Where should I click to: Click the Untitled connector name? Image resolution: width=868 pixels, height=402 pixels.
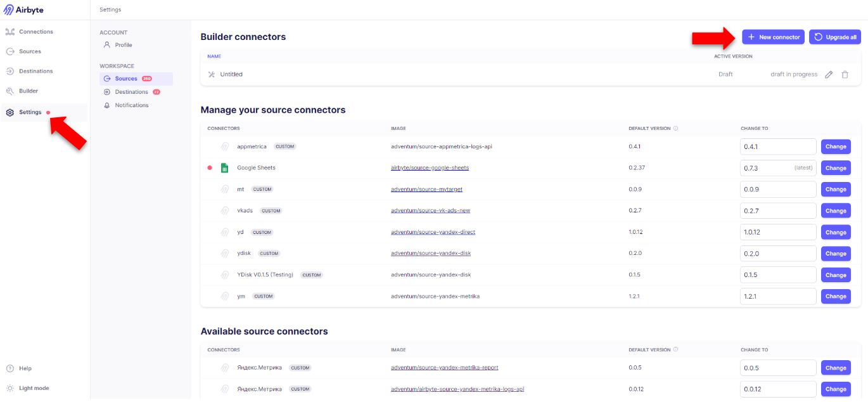tap(231, 74)
